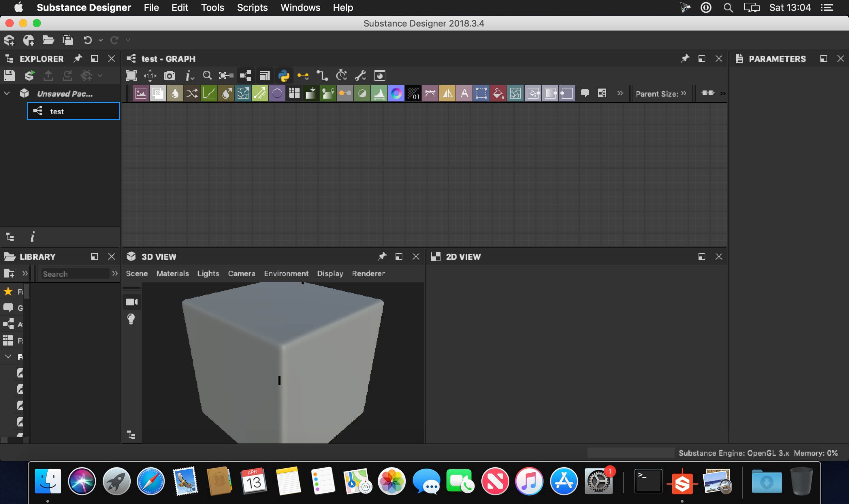Open the Scripts menu
This screenshot has width=849, height=504.
[x=252, y=7]
